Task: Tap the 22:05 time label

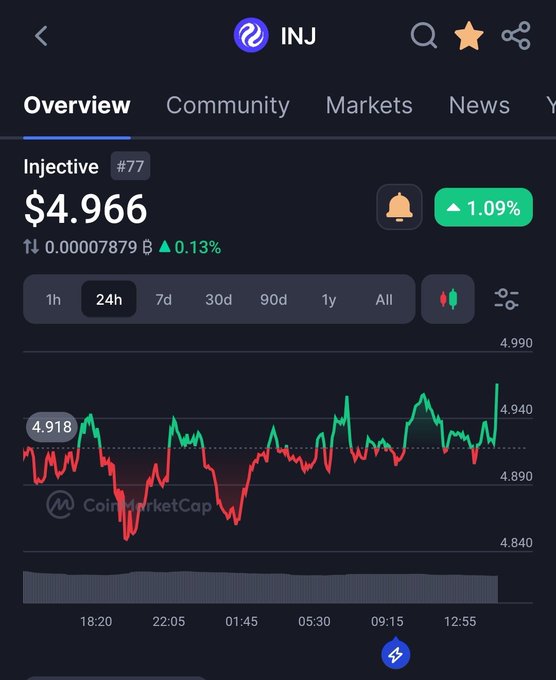Action: (x=169, y=621)
